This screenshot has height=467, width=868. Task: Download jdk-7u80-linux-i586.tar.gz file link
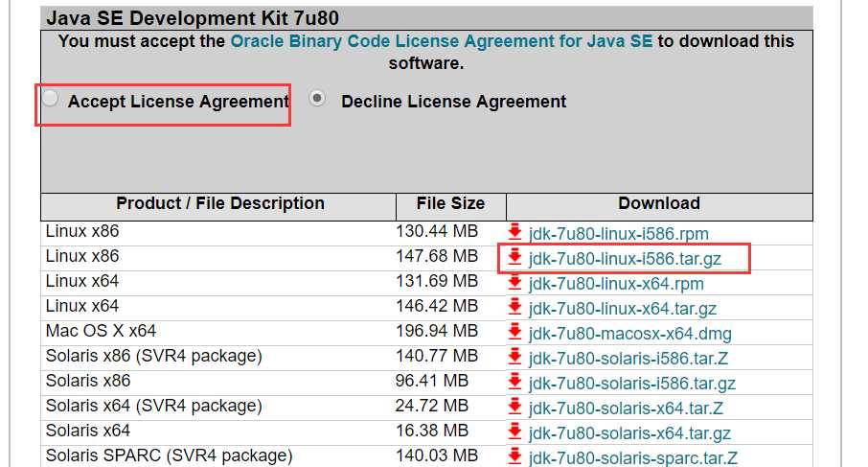[x=625, y=259]
